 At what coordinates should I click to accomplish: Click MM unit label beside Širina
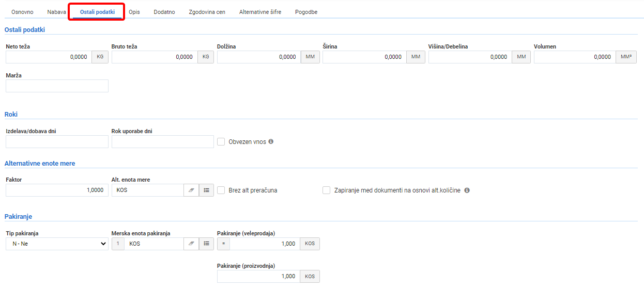tap(416, 57)
